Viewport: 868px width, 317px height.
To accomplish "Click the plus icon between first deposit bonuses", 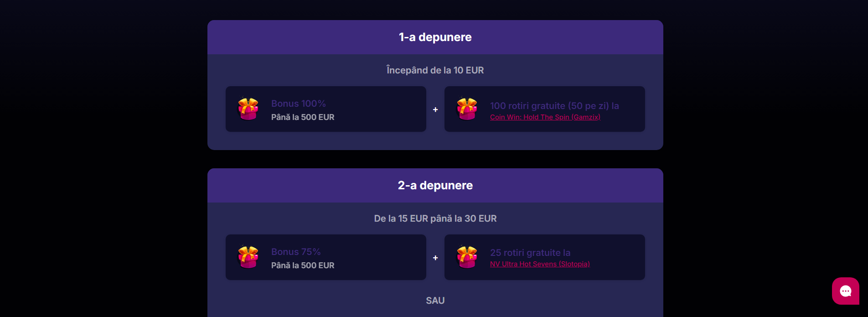I will pyautogui.click(x=435, y=109).
